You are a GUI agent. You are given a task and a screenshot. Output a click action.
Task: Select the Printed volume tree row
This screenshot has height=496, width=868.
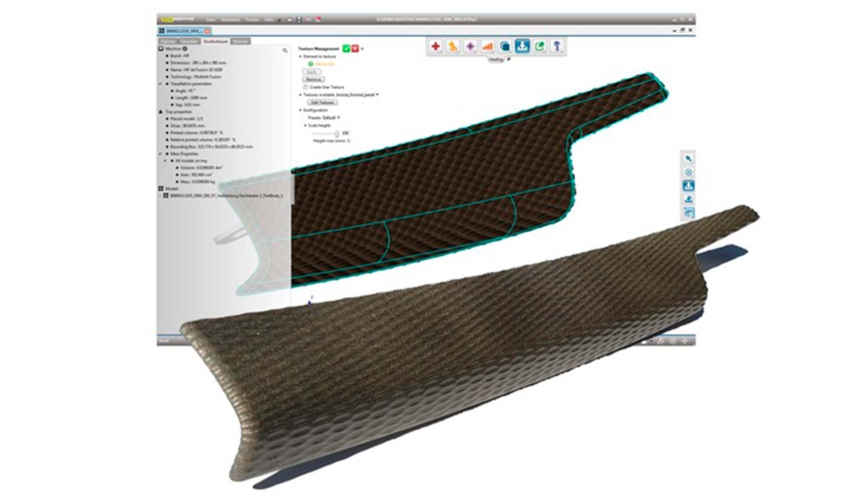(197, 133)
